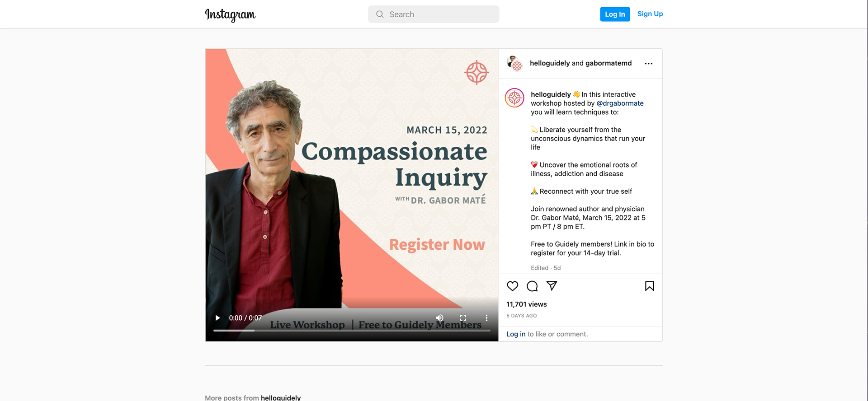Like the post with the heart icon
The width and height of the screenshot is (868, 401).
coord(512,286)
